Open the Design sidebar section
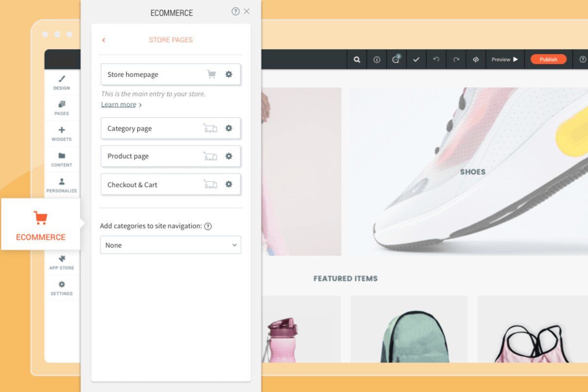This screenshot has width=588, height=392. pyautogui.click(x=62, y=82)
